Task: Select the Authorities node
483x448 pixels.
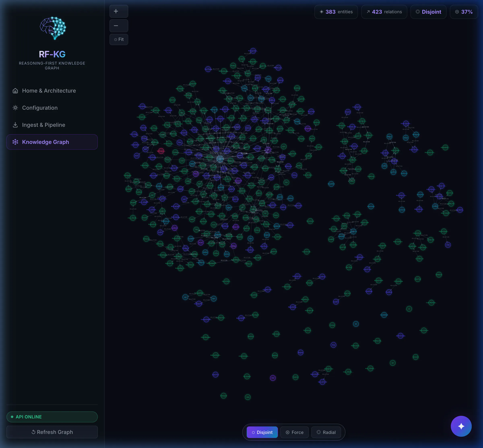Action: click(371, 206)
